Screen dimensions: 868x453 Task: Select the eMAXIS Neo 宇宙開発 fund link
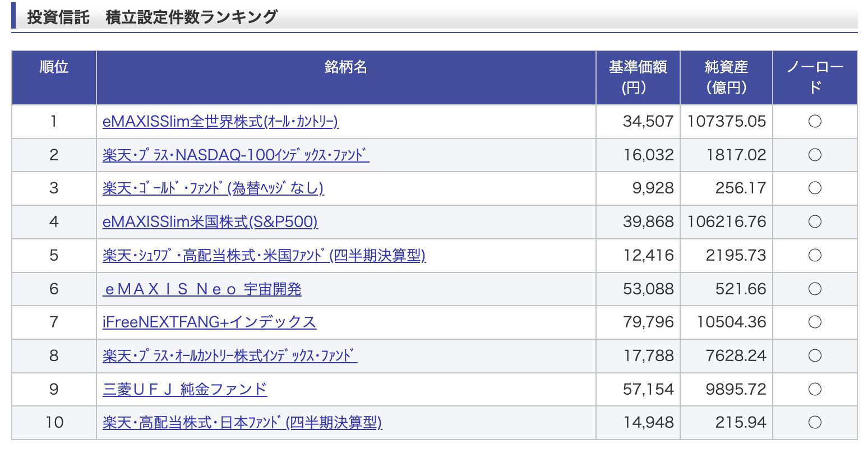[202, 289]
